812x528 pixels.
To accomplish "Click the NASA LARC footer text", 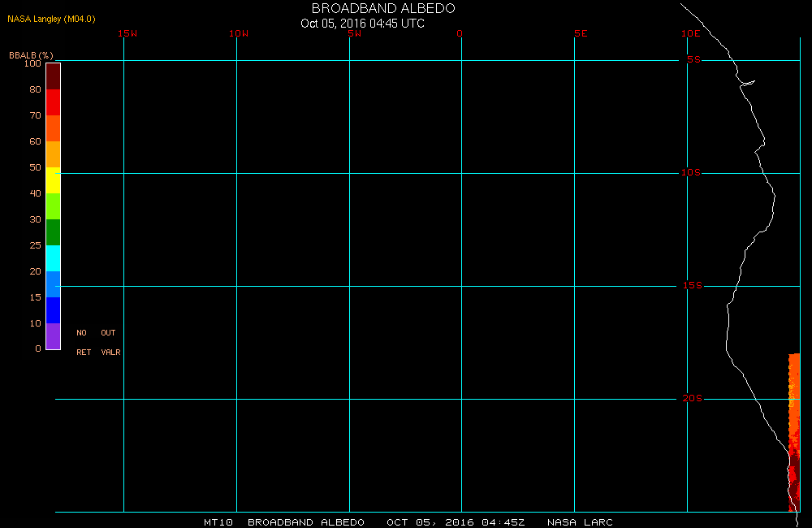I will pos(580,522).
